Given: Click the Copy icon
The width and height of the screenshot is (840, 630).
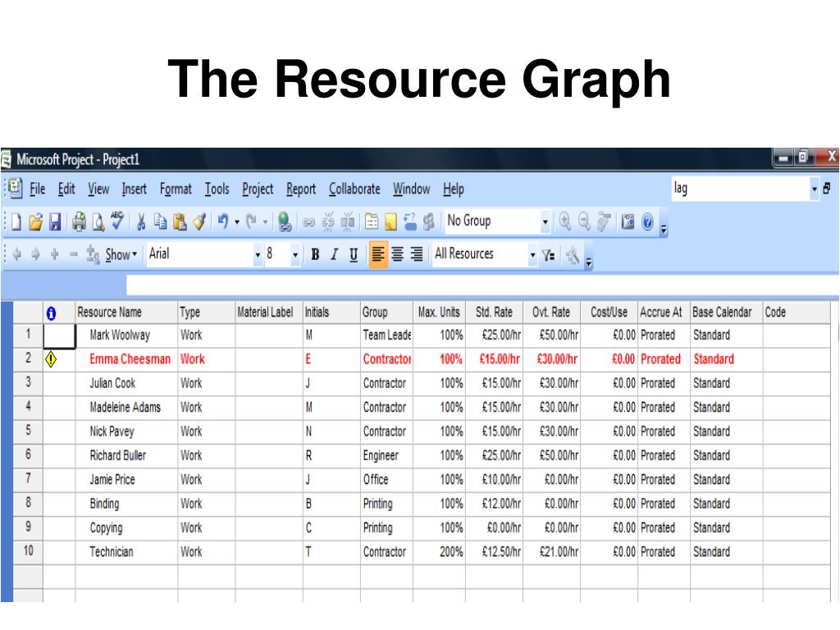Looking at the screenshot, I should pos(160,221).
